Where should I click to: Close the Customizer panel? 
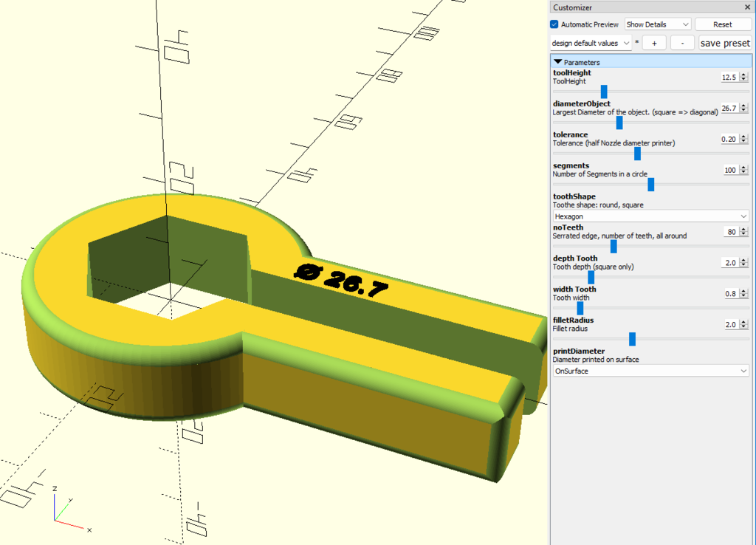[x=747, y=7]
